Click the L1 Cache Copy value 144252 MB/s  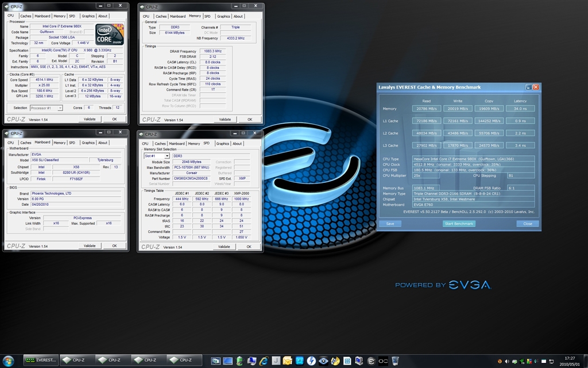click(x=489, y=121)
